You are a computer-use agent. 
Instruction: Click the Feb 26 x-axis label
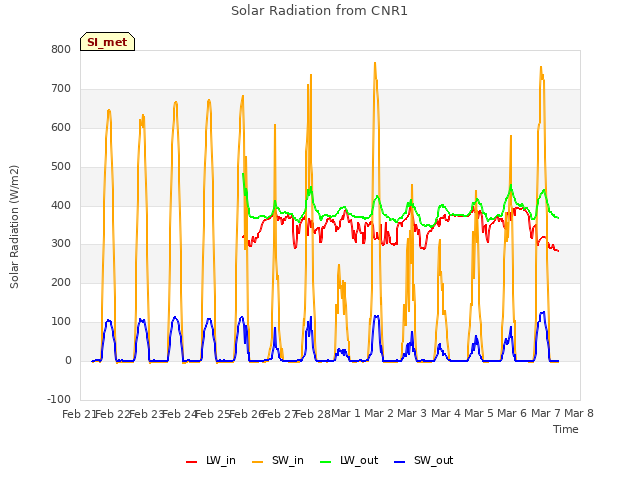coord(246,414)
